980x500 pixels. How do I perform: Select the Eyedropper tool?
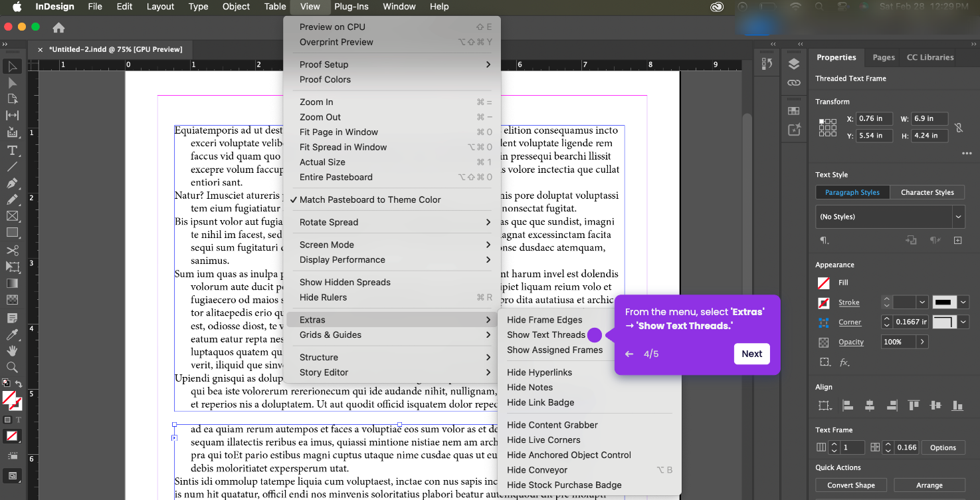pyautogui.click(x=12, y=334)
